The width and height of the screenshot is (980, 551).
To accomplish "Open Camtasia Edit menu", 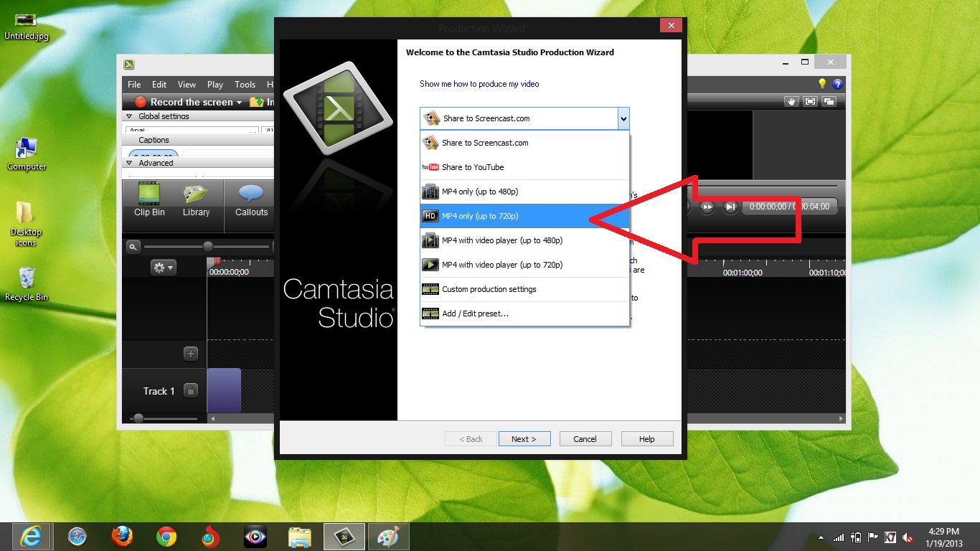I will (x=159, y=84).
